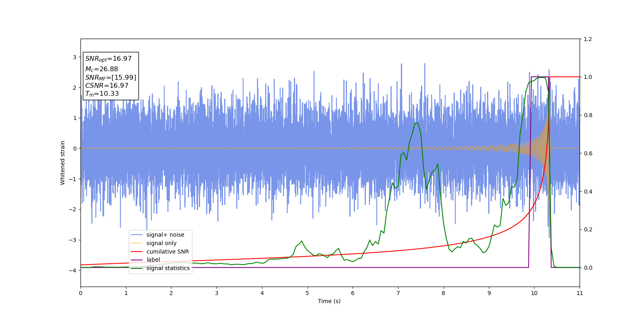Click the 'cumilative SNR' legend label
644x322 pixels.
(x=167, y=252)
